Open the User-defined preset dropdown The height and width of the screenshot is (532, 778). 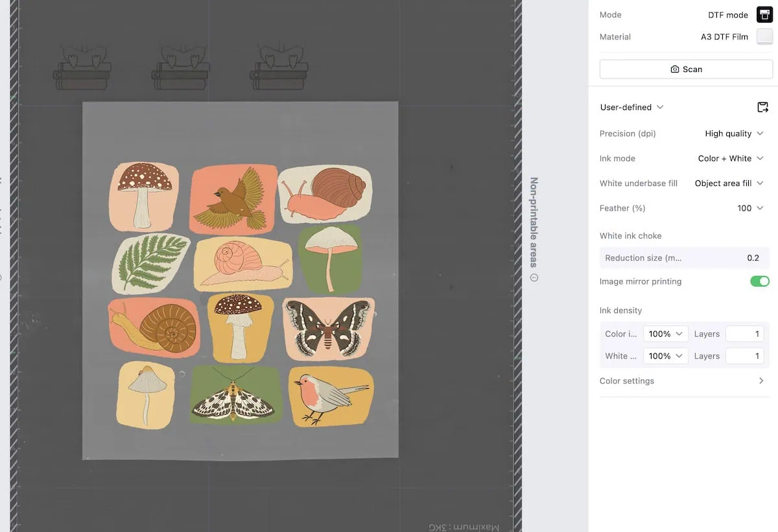pos(631,107)
